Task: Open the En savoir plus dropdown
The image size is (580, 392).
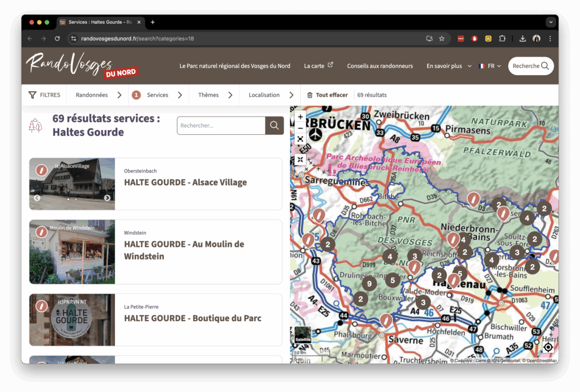Action: pos(449,66)
